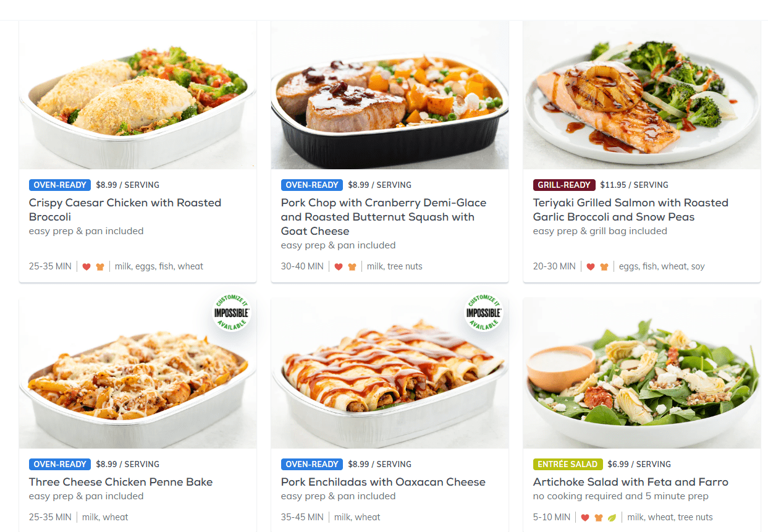The image size is (768, 532).
Task: Click the Impossible badge on Three Cheese Chicken Penne
Action: [232, 312]
